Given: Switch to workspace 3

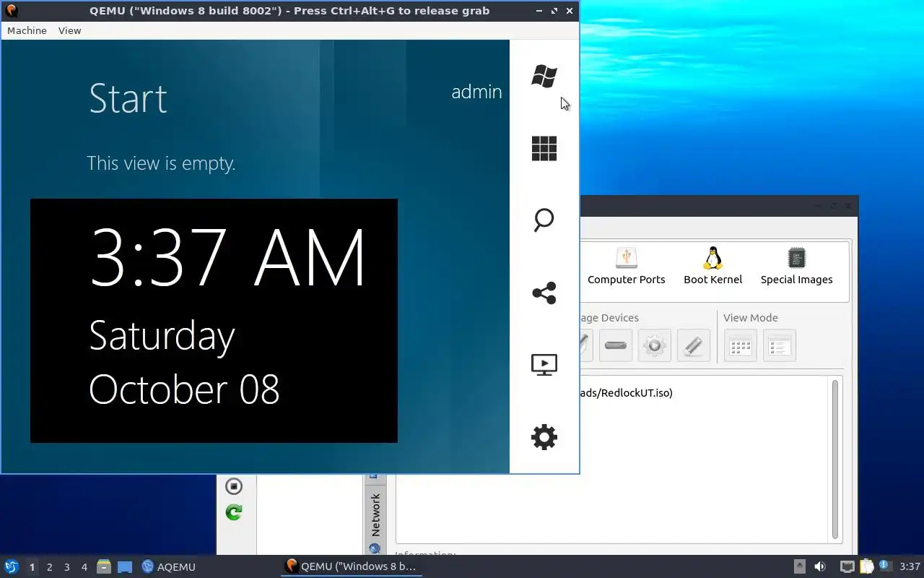Looking at the screenshot, I should coord(66,567).
